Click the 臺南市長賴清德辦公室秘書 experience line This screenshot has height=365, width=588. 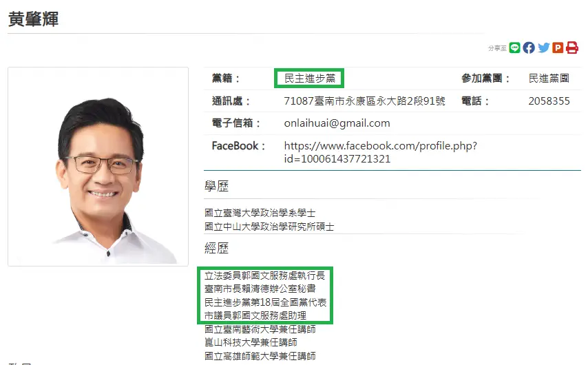pos(260,289)
